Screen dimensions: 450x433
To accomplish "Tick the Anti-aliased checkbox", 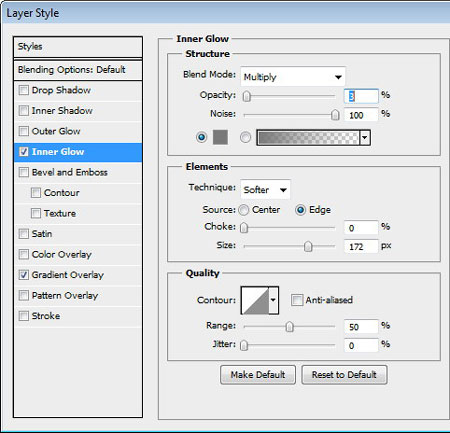I will [x=297, y=300].
